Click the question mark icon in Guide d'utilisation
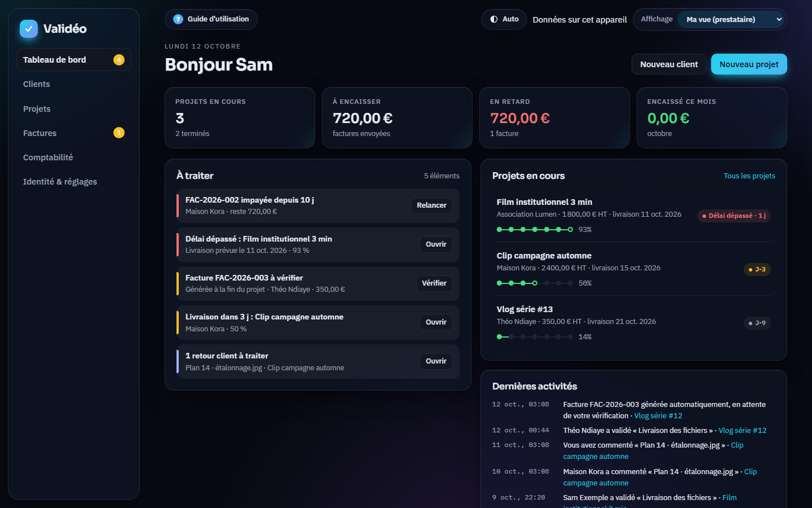This screenshot has width=812, height=508. point(178,19)
